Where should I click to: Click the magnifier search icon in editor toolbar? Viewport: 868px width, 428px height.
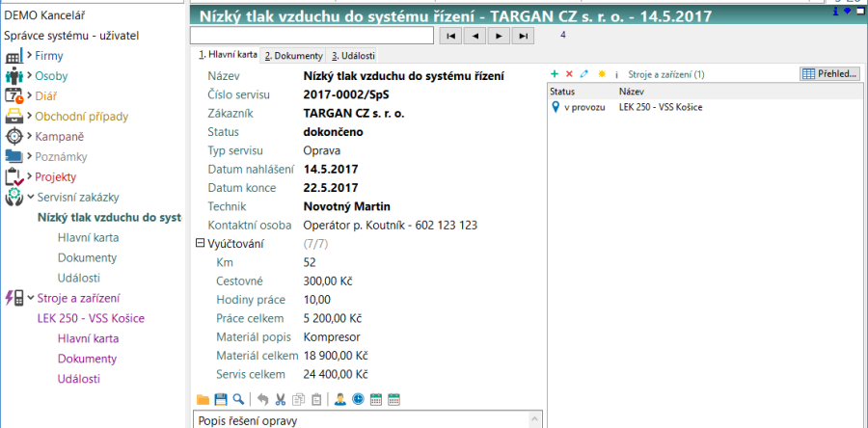(x=237, y=399)
